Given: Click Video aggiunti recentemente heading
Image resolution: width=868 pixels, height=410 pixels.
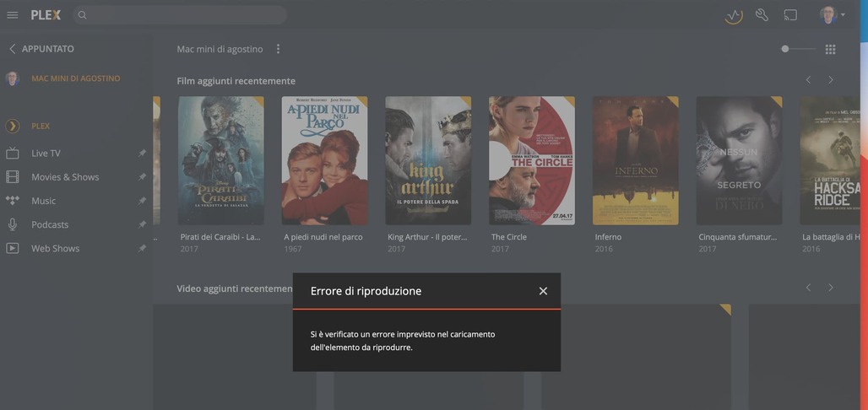Looking at the screenshot, I should pyautogui.click(x=235, y=289).
